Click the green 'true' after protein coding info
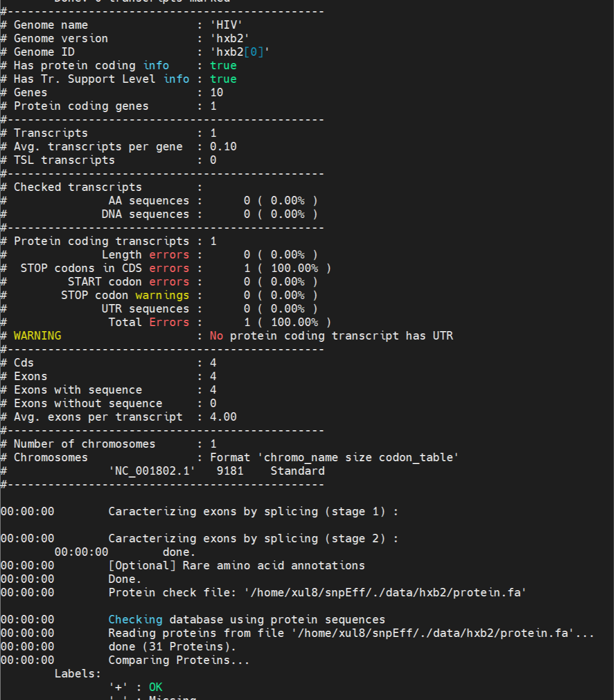Image resolution: width=614 pixels, height=700 pixels. [223, 65]
